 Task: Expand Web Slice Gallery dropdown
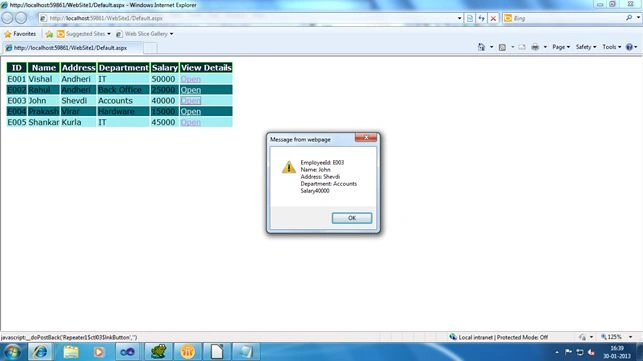tap(171, 34)
